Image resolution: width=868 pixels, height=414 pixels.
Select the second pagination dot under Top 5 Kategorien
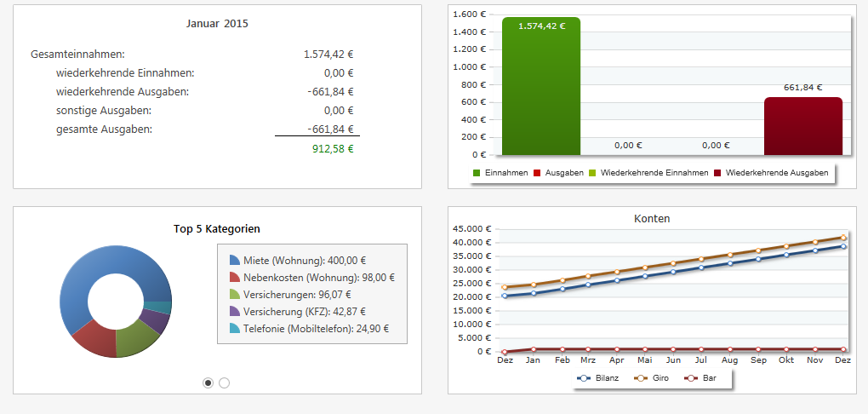[224, 382]
